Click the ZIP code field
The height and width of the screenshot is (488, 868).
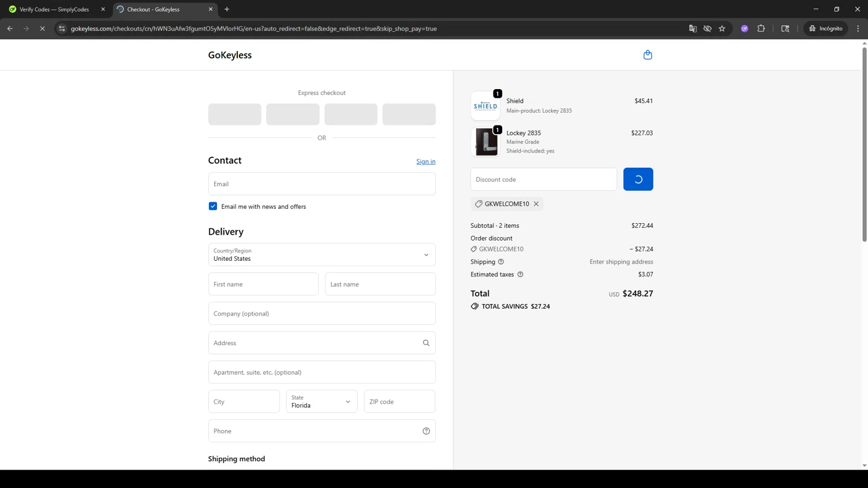(399, 401)
